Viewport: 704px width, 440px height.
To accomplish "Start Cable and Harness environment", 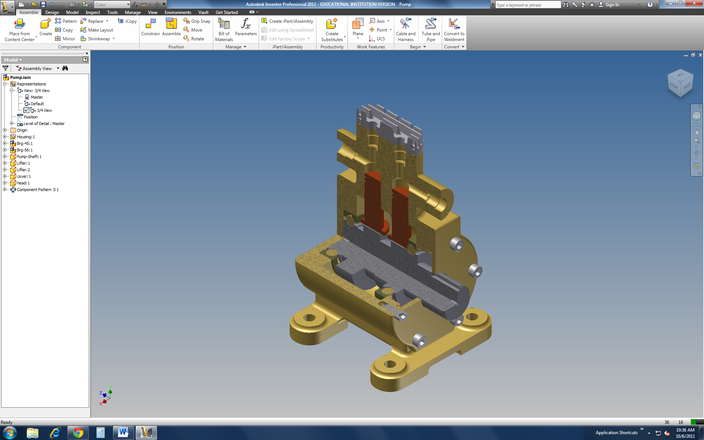I will coord(405,30).
